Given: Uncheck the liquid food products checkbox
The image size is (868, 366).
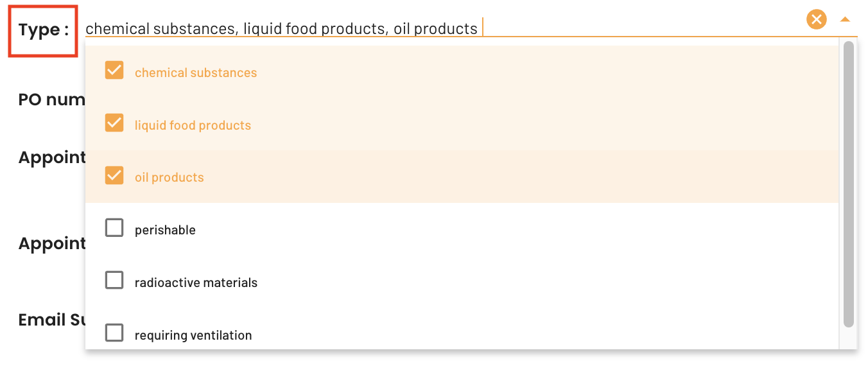Looking at the screenshot, I should click(x=114, y=123).
